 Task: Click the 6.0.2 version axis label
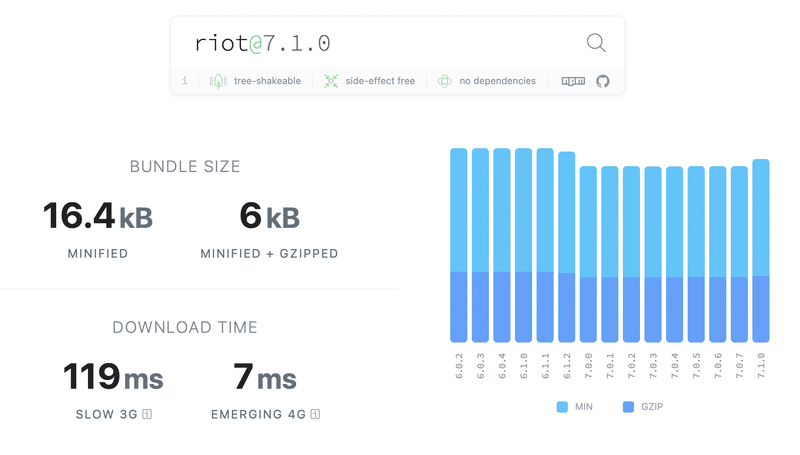click(x=459, y=366)
